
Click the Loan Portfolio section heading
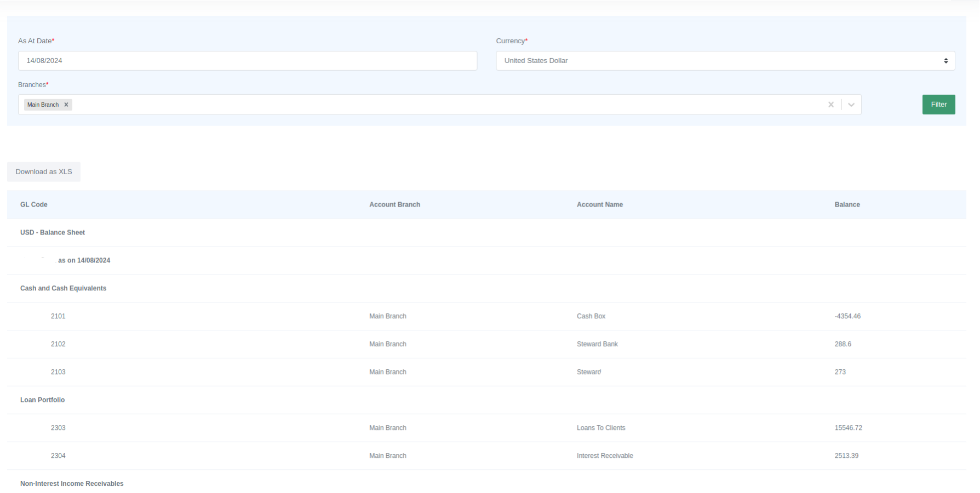(x=43, y=400)
